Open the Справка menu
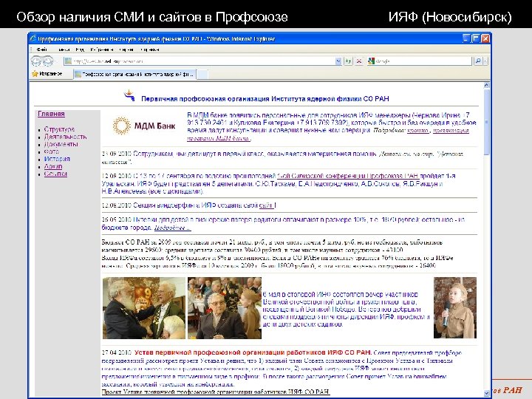This screenshot has width=532, height=399. (x=149, y=50)
